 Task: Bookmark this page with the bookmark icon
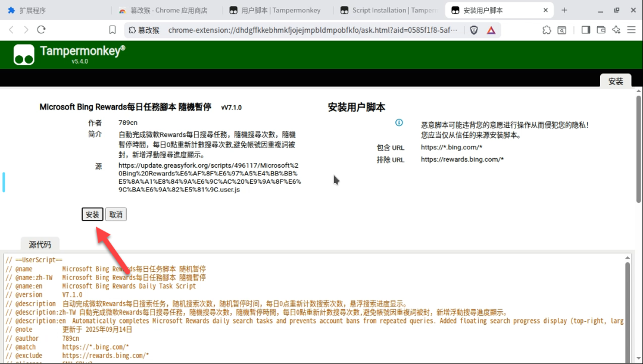pos(113,30)
